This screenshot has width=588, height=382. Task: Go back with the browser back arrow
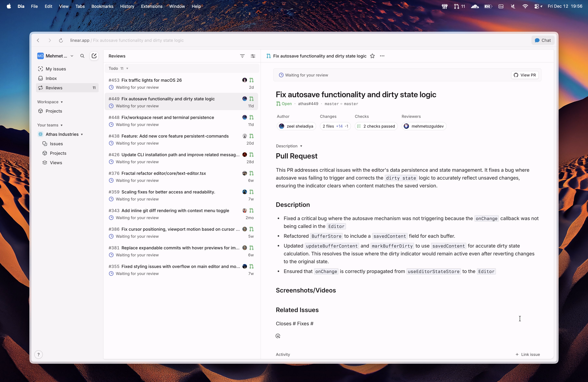pos(38,40)
